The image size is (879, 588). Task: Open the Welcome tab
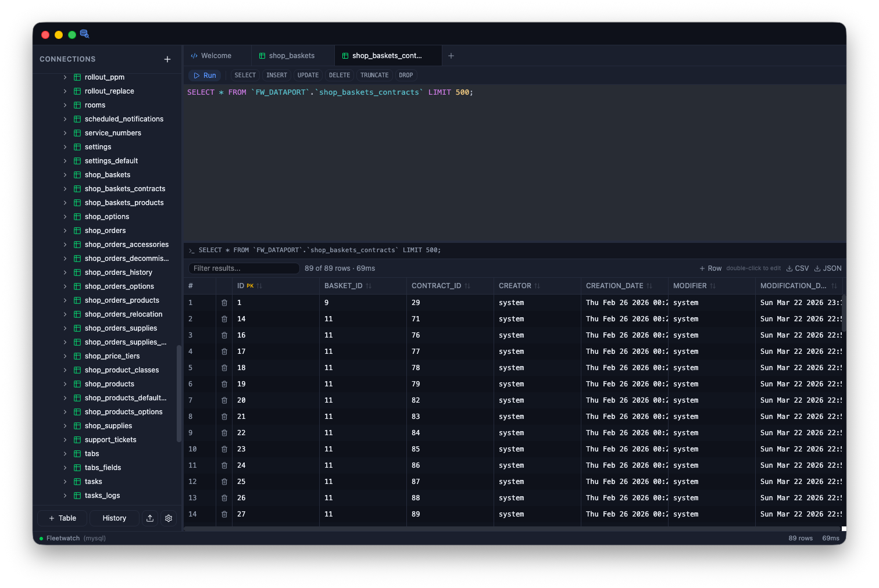coord(216,56)
